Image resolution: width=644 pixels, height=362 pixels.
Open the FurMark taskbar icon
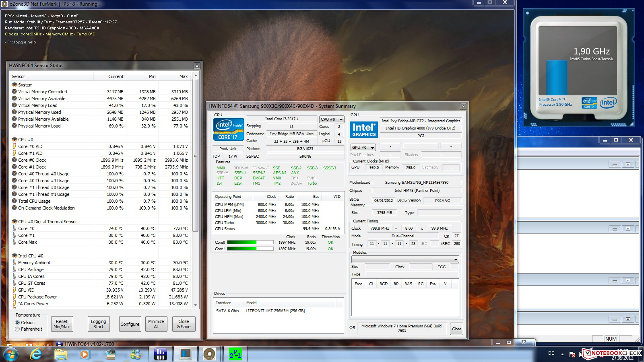point(210,354)
